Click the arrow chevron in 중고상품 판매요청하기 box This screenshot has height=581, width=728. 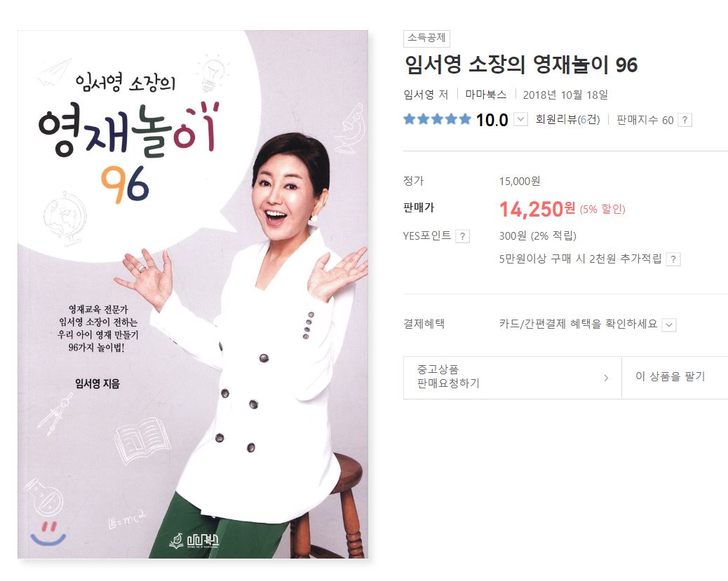(x=606, y=378)
